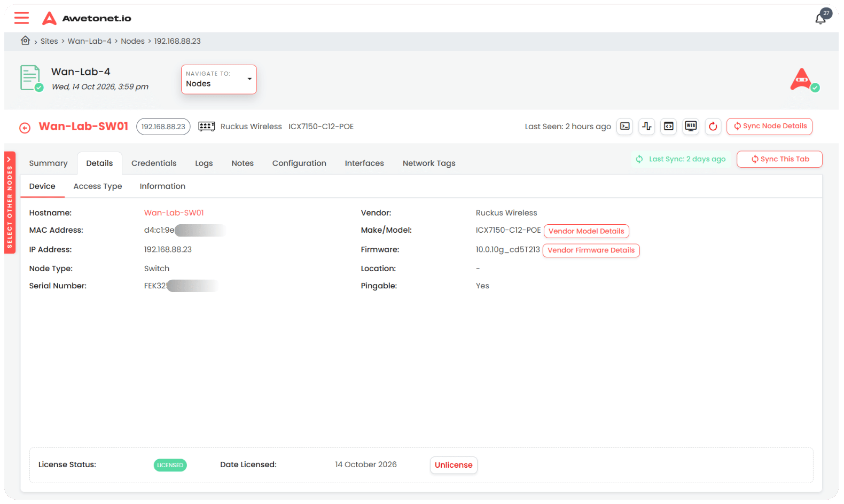Open the Navigate To dropdown
The height and width of the screenshot is (504, 844).
click(x=219, y=80)
